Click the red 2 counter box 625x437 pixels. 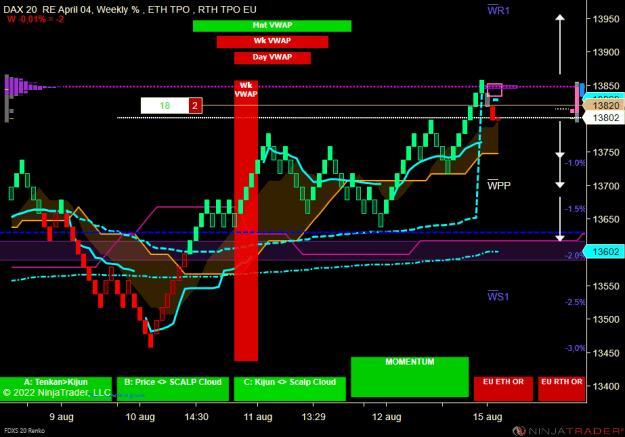[195, 106]
